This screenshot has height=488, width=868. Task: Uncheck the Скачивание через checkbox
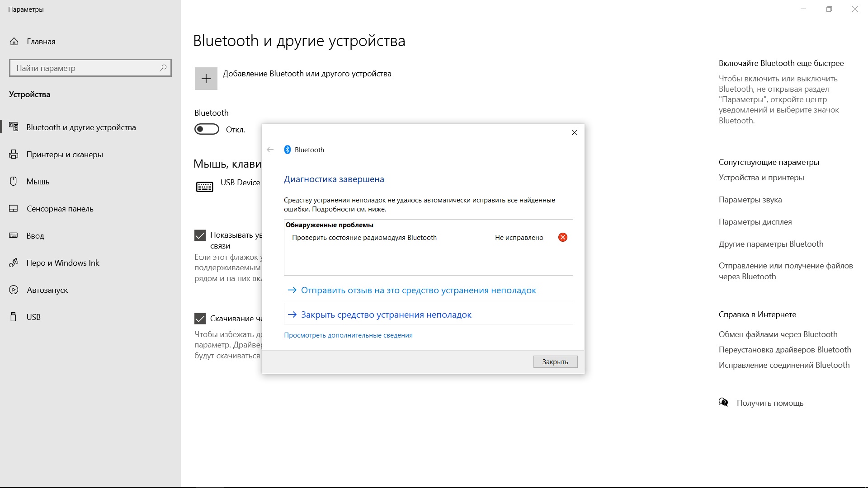coord(200,319)
